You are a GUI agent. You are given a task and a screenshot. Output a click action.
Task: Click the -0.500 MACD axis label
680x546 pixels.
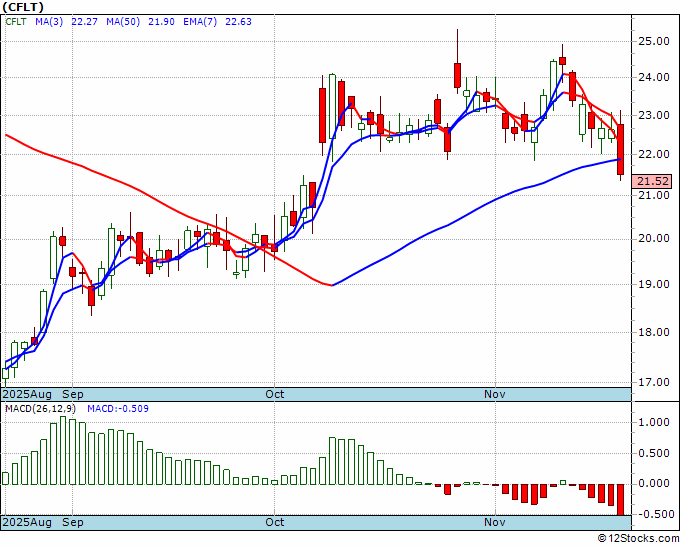[654, 514]
